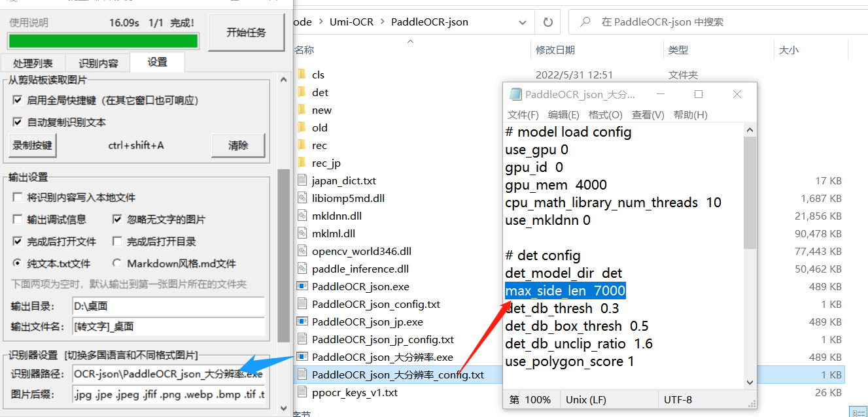Click the 输出目录 input field
This screenshot has width=868, height=417.
(168, 307)
